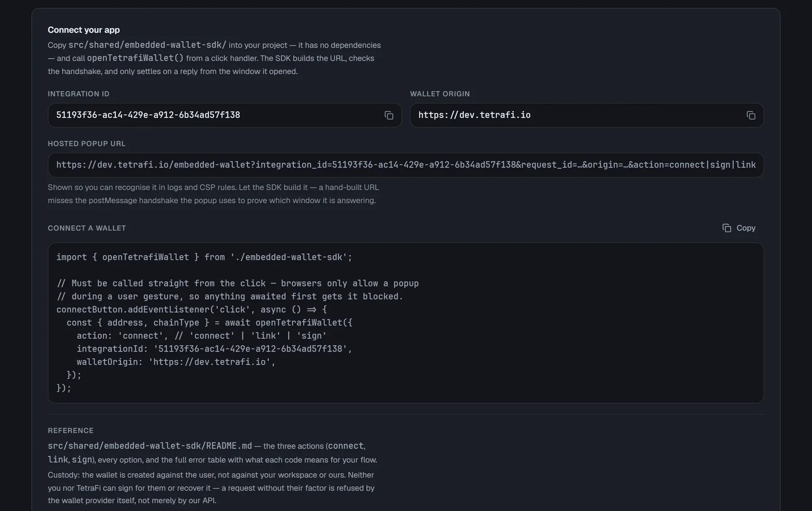
Task: Click the "const { address, chainType }" code line
Action: coord(209,323)
